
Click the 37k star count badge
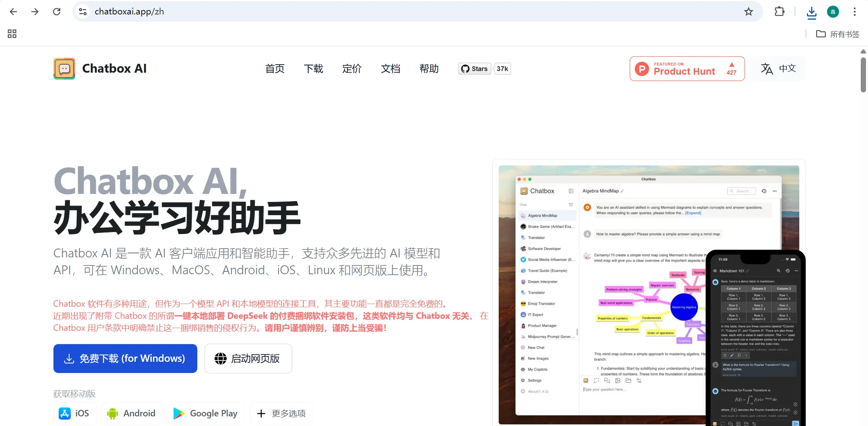click(502, 69)
